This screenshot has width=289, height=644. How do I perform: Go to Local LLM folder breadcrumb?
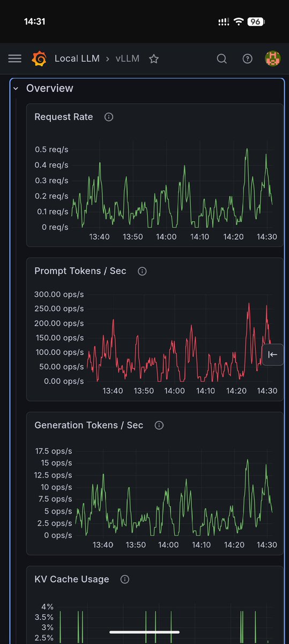(x=77, y=58)
